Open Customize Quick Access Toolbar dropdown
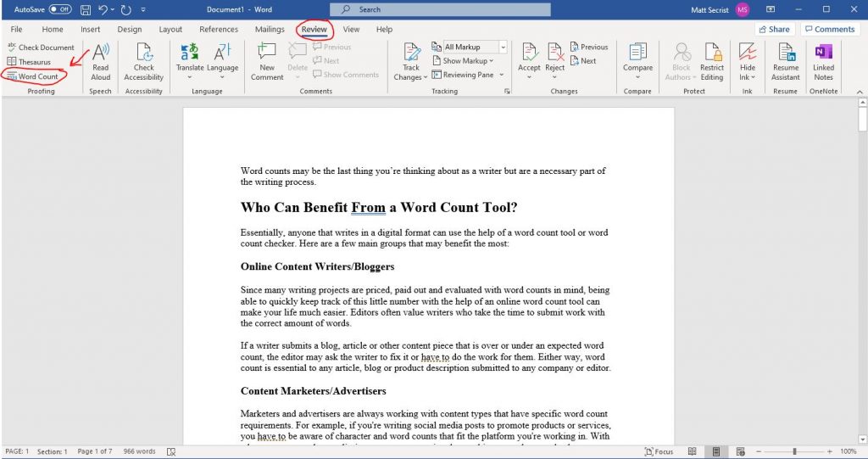Viewport: 868px width, 459px height. click(x=143, y=9)
